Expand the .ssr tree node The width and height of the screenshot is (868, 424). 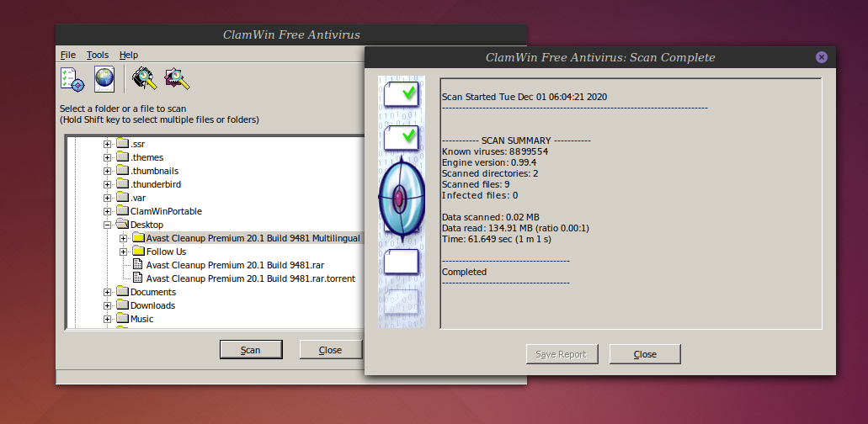(108, 145)
